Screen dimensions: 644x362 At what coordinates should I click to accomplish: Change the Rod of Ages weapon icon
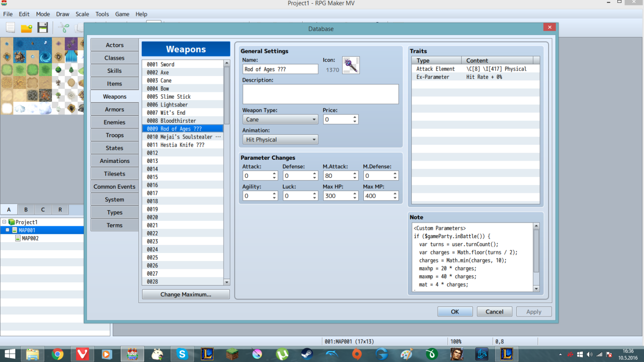(351, 65)
